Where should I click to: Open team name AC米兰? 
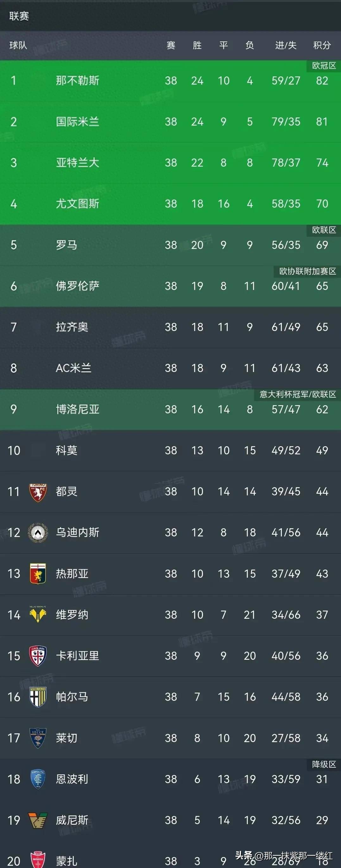(x=73, y=368)
